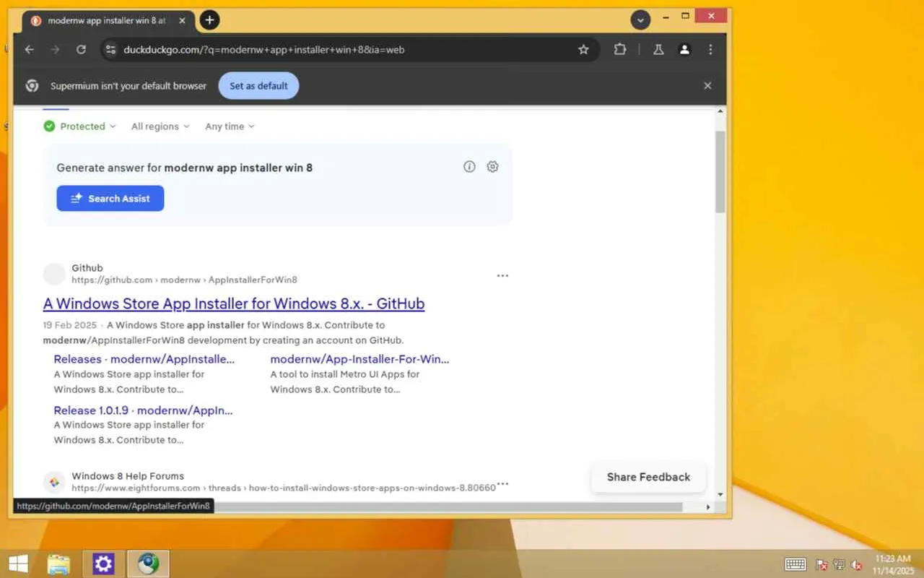Screen dimensions: 924x578
Task: Open "A Windows Store App Installer" GitHub link
Action: pyautogui.click(x=234, y=303)
